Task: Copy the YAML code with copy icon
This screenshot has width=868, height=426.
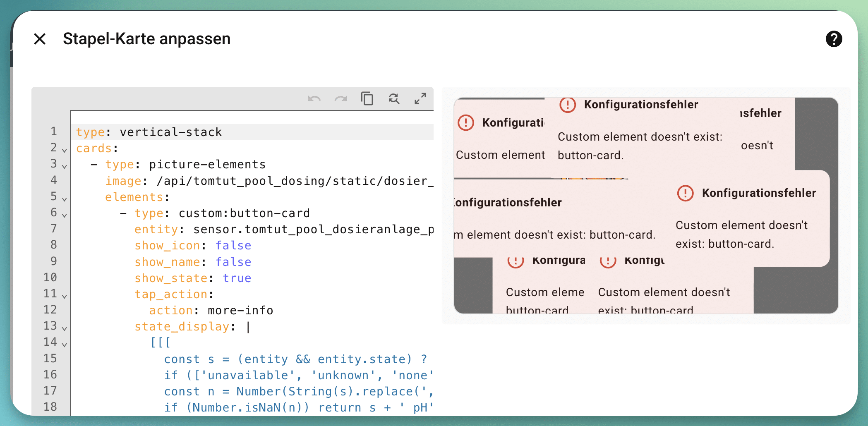Action: pos(367,99)
